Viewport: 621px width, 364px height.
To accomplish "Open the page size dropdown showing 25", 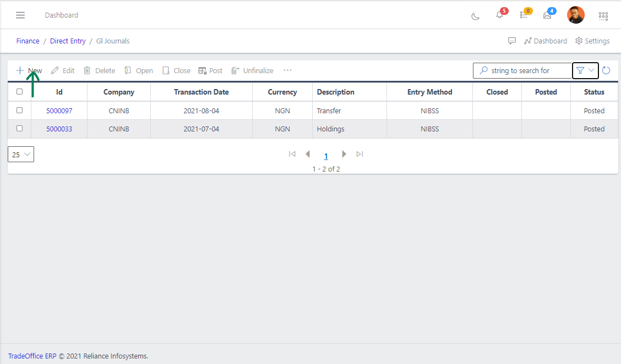I will pos(21,155).
